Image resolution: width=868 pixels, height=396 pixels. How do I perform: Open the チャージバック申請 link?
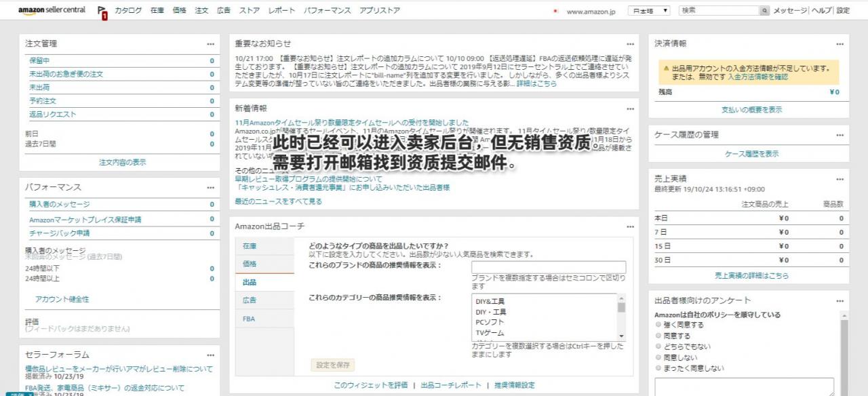[59, 233]
